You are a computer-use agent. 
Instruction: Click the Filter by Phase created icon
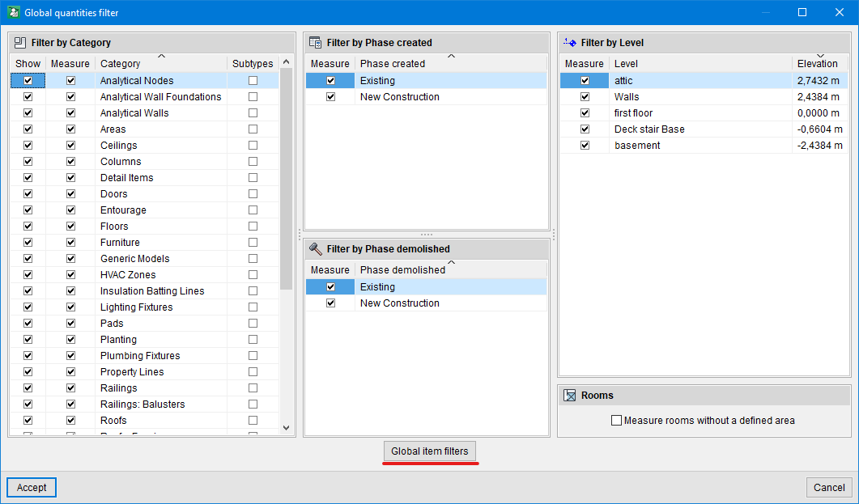pyautogui.click(x=316, y=43)
